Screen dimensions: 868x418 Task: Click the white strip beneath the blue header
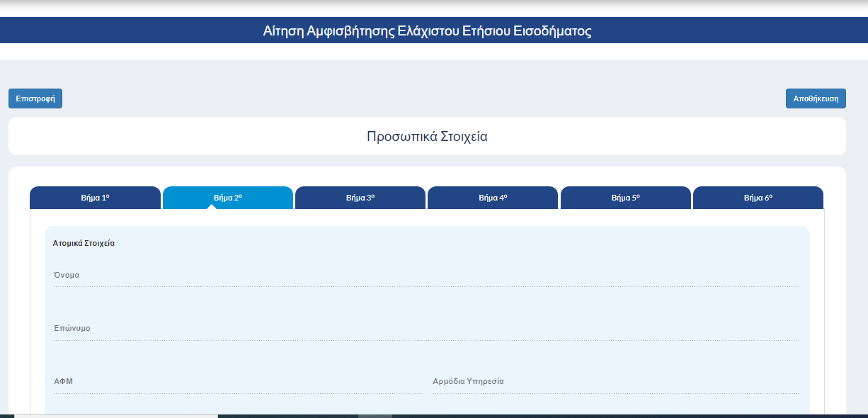coord(434,52)
